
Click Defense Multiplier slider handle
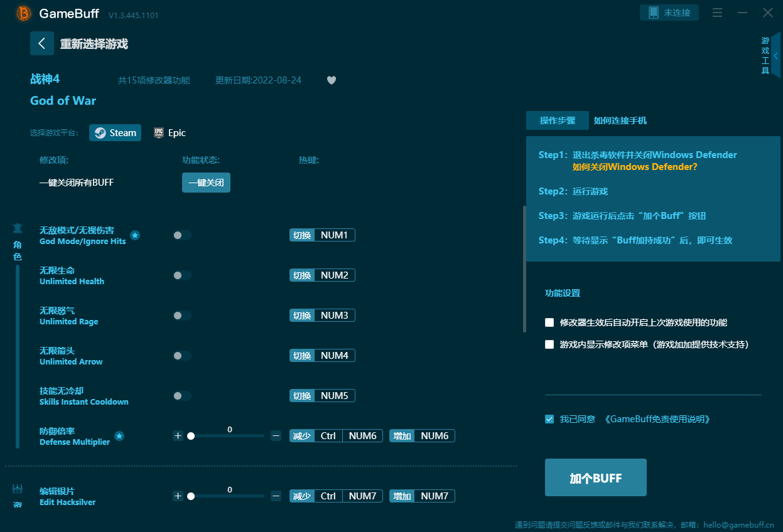click(191, 436)
